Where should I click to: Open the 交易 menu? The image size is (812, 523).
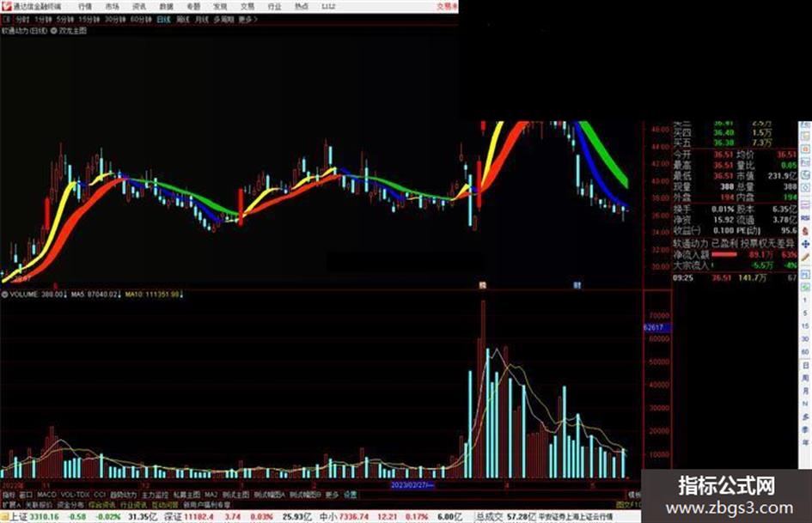tap(247, 6)
